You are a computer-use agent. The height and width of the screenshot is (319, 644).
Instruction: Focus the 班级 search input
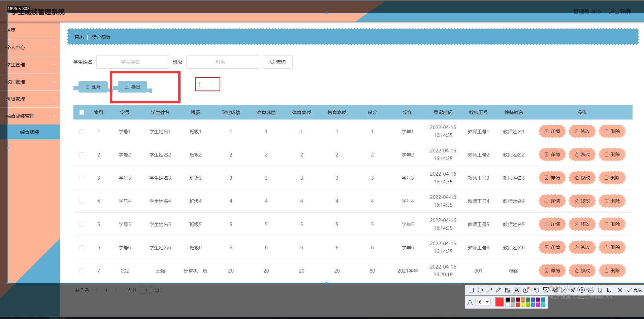tap(223, 62)
